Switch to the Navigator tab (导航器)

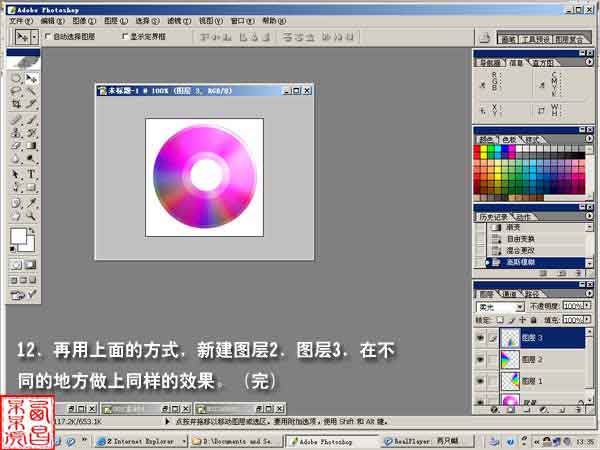490,63
